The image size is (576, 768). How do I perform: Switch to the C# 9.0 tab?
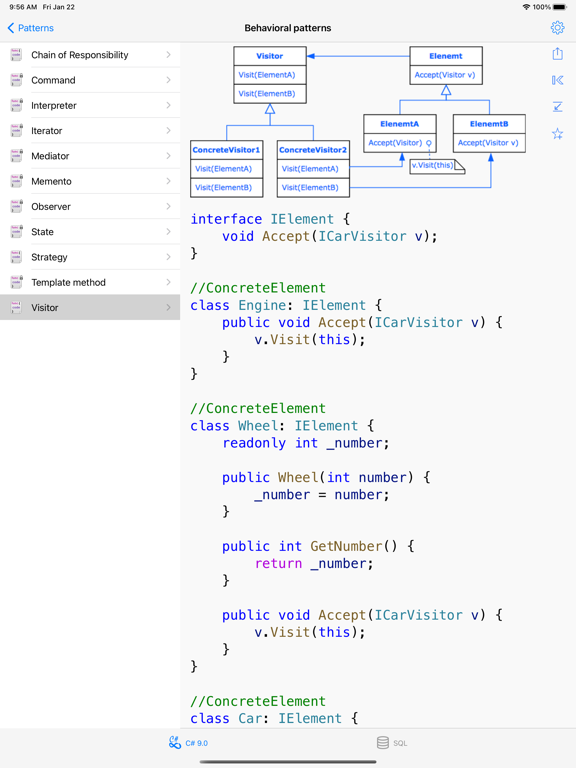pos(189,743)
